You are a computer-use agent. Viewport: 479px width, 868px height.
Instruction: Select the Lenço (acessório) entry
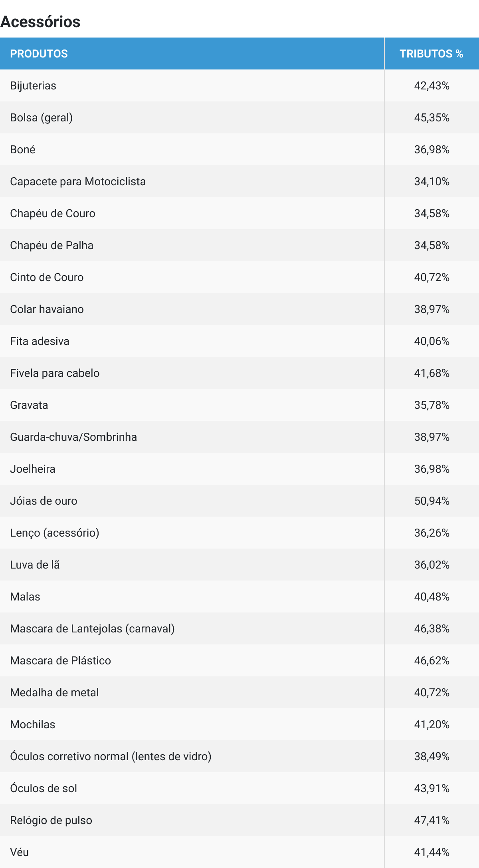click(x=55, y=533)
